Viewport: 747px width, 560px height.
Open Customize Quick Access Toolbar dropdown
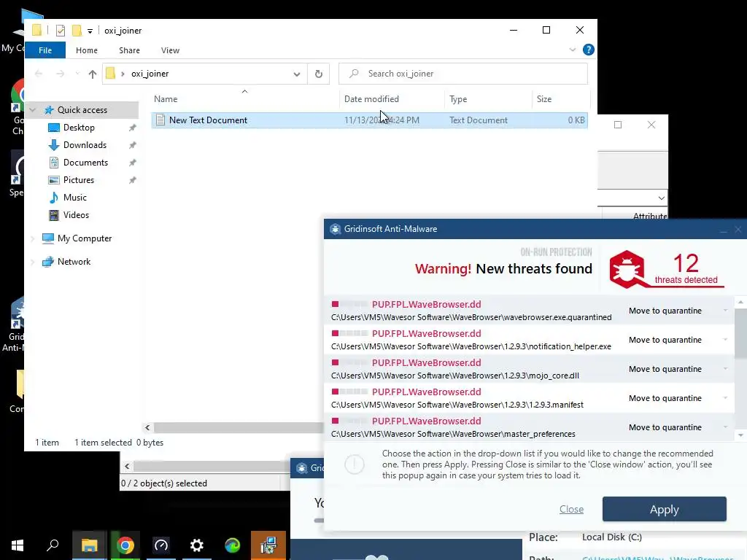click(x=90, y=31)
